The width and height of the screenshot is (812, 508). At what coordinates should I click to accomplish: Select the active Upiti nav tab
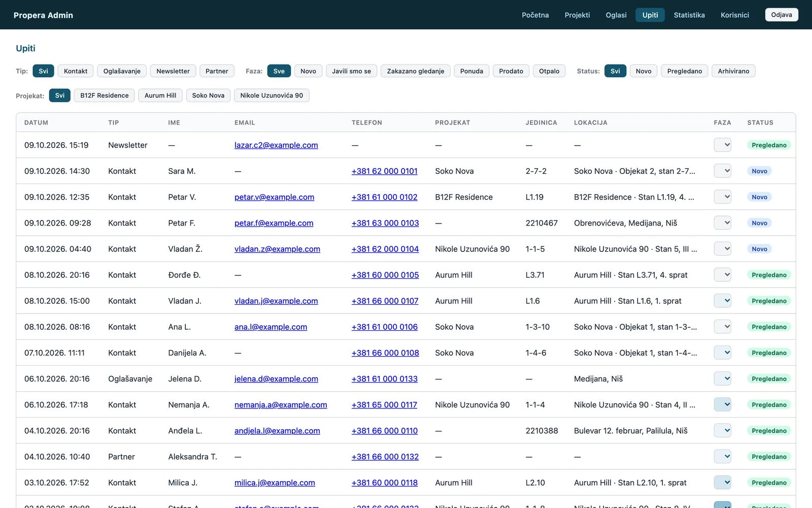coord(650,15)
